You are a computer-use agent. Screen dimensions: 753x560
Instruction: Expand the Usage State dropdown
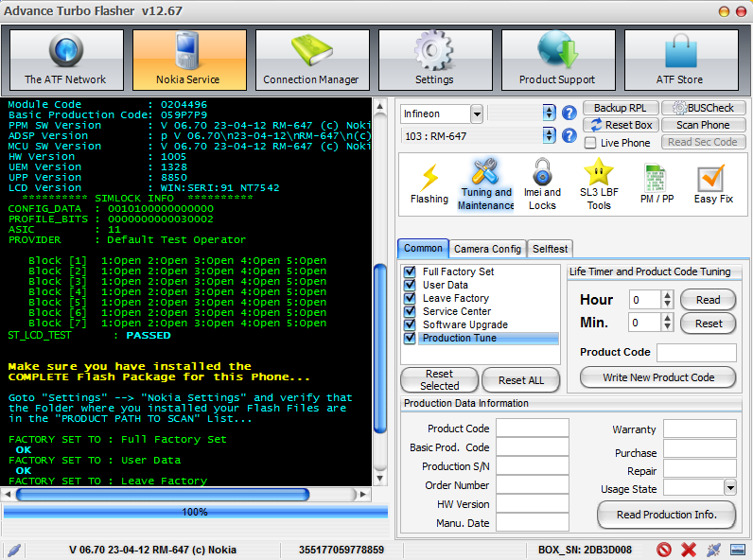click(730, 488)
